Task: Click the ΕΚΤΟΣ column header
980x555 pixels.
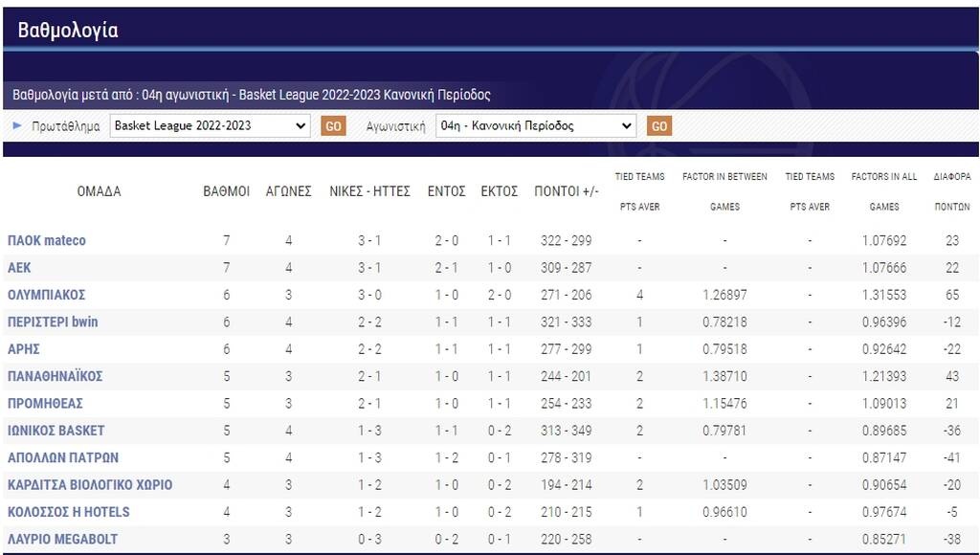Action: coord(500,191)
